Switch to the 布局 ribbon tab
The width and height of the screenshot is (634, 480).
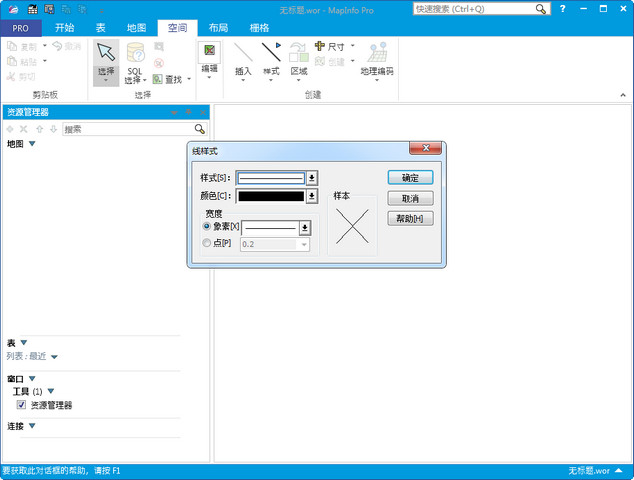click(218, 28)
